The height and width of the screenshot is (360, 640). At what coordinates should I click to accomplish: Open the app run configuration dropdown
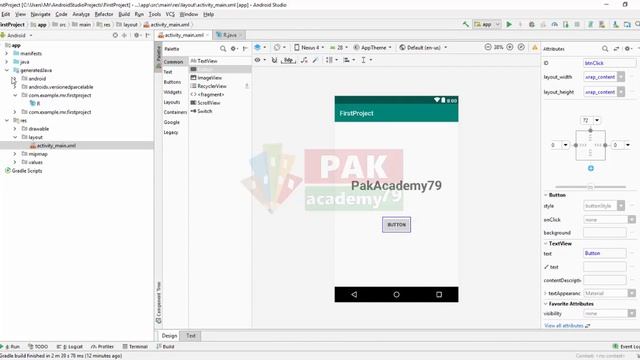click(x=487, y=24)
